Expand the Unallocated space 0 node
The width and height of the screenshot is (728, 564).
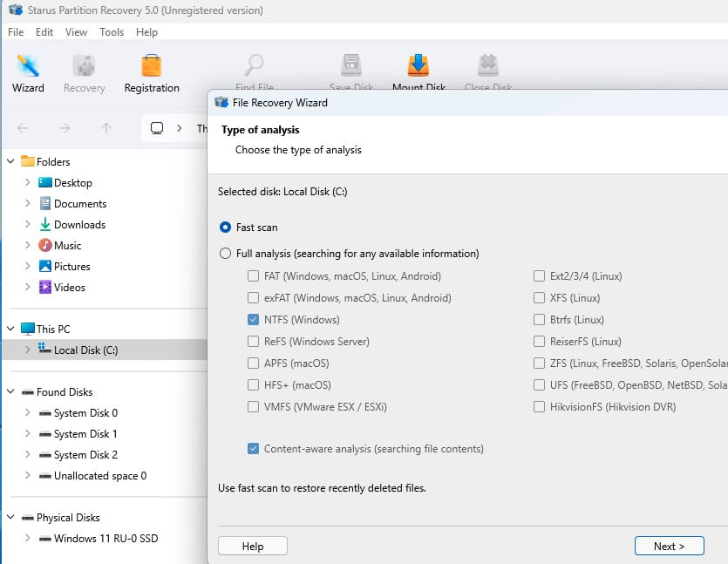coord(27,475)
